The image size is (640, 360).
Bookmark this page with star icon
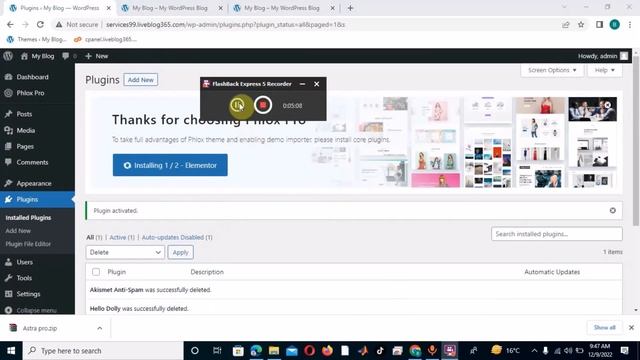click(581, 24)
